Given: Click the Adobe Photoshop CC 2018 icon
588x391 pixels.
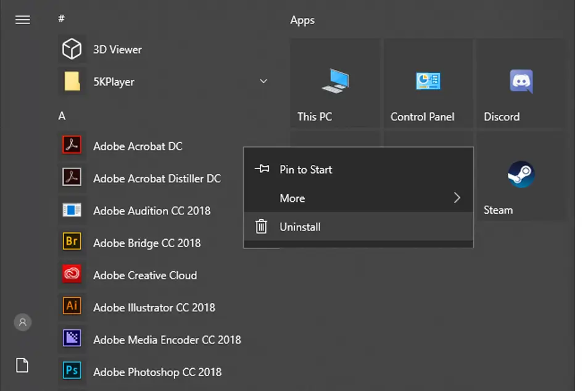Looking at the screenshot, I should (72, 371).
